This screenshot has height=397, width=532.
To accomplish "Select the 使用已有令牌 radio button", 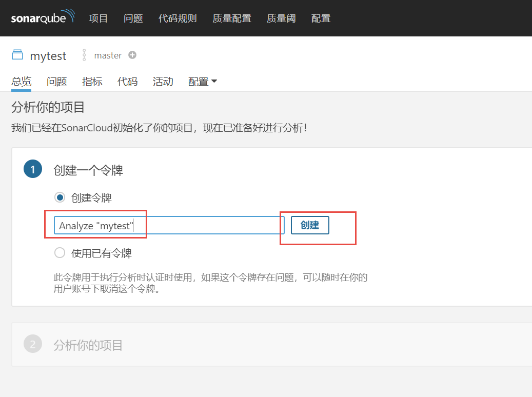I will pyautogui.click(x=60, y=253).
